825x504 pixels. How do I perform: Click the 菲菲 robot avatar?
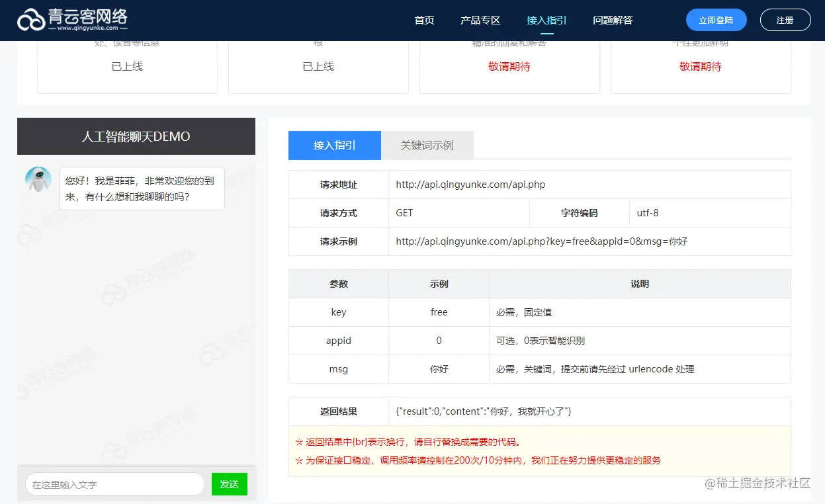[38, 179]
